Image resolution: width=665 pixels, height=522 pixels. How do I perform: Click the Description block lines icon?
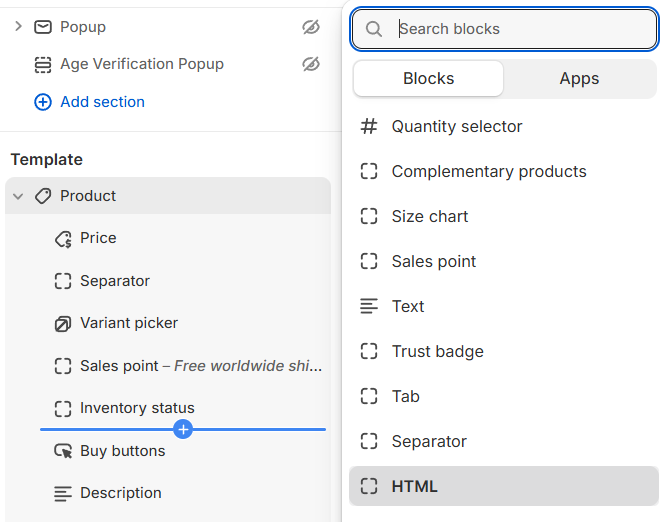click(63, 493)
